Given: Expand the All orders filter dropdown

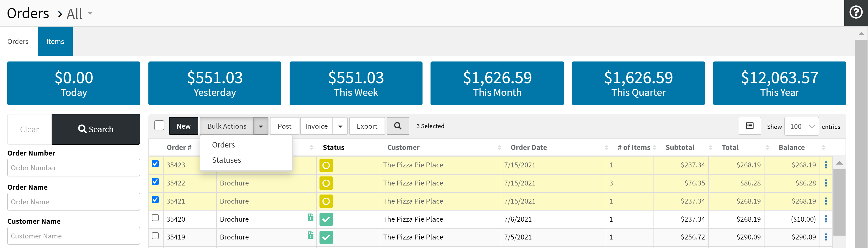Looking at the screenshot, I should coord(90,13).
